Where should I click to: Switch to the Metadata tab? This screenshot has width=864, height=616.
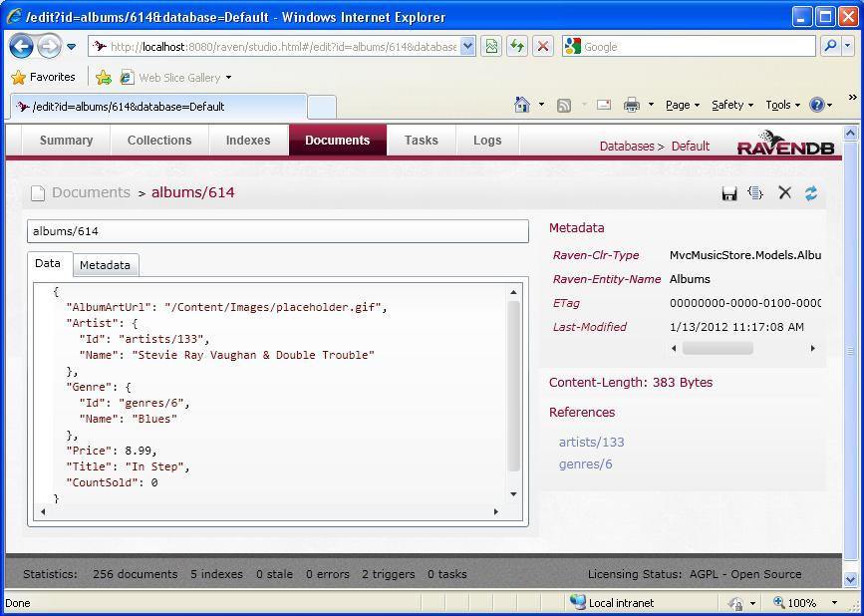click(x=105, y=265)
